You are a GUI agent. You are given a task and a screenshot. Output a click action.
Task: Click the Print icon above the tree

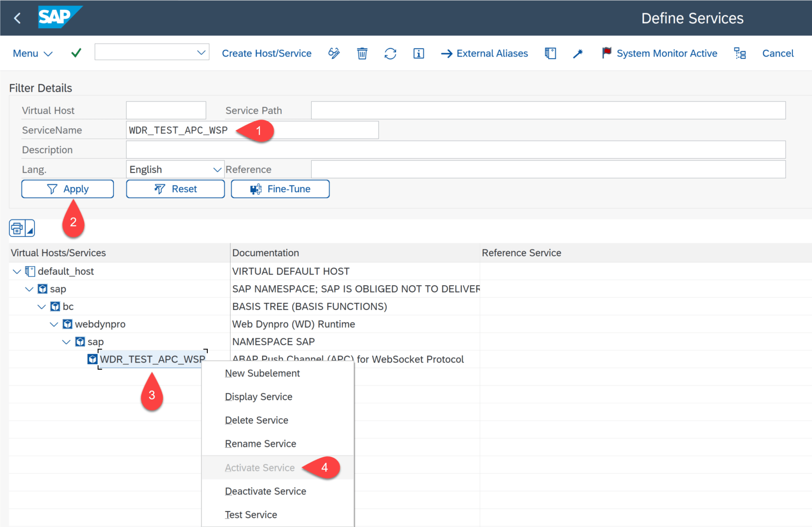17,228
